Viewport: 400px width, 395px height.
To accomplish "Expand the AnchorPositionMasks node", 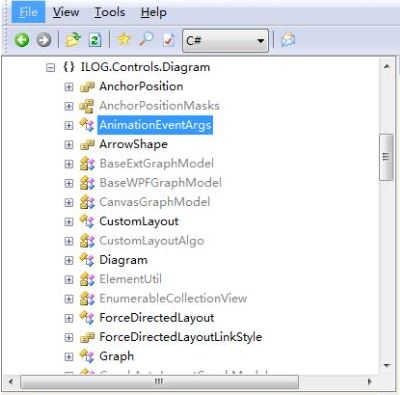I will pyautogui.click(x=69, y=106).
